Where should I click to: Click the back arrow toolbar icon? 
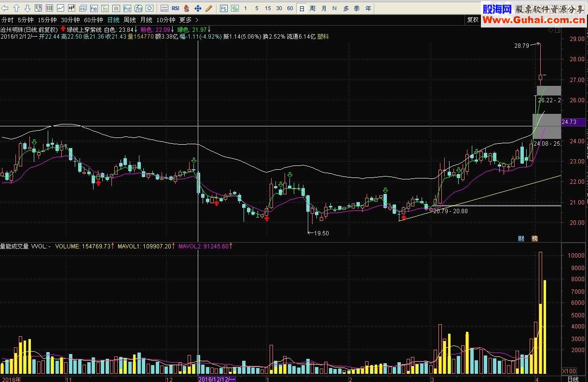click(5, 8)
